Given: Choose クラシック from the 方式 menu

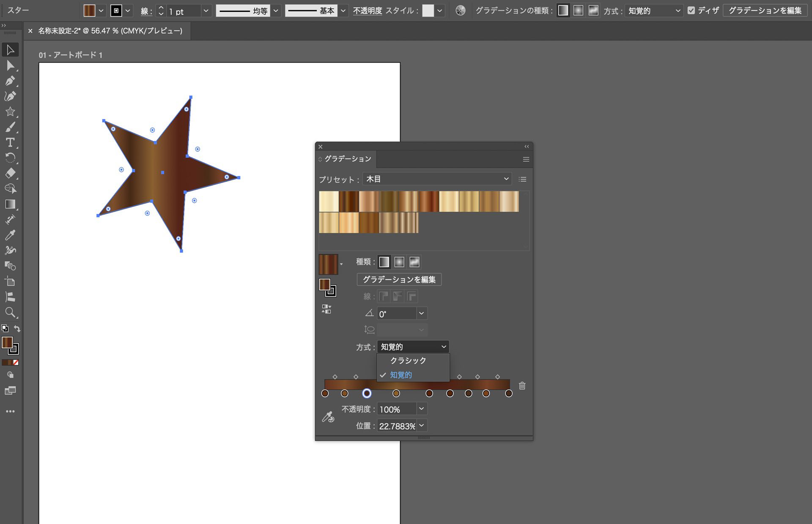Looking at the screenshot, I should 407,360.
